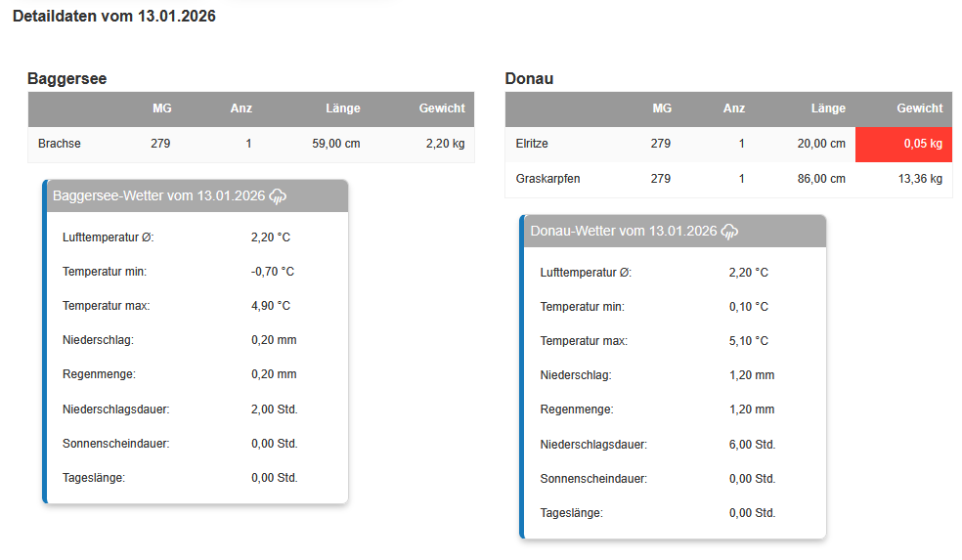Click Donau Temperatur max value 5,10 °C
962x560 pixels.
click(749, 342)
